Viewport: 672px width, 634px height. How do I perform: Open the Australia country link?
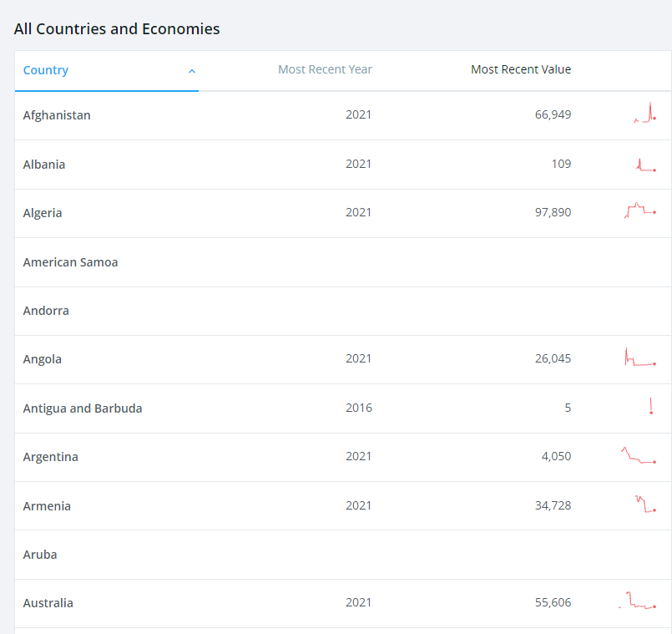[48, 603]
